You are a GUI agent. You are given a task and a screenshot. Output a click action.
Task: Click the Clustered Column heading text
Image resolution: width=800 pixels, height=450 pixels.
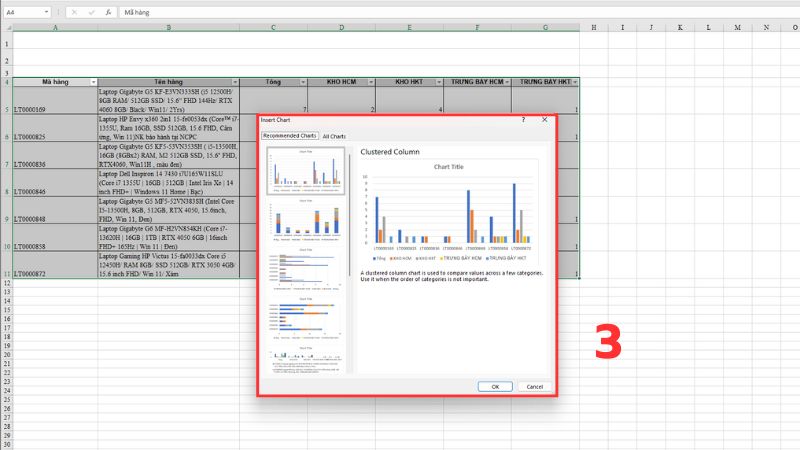pos(390,152)
